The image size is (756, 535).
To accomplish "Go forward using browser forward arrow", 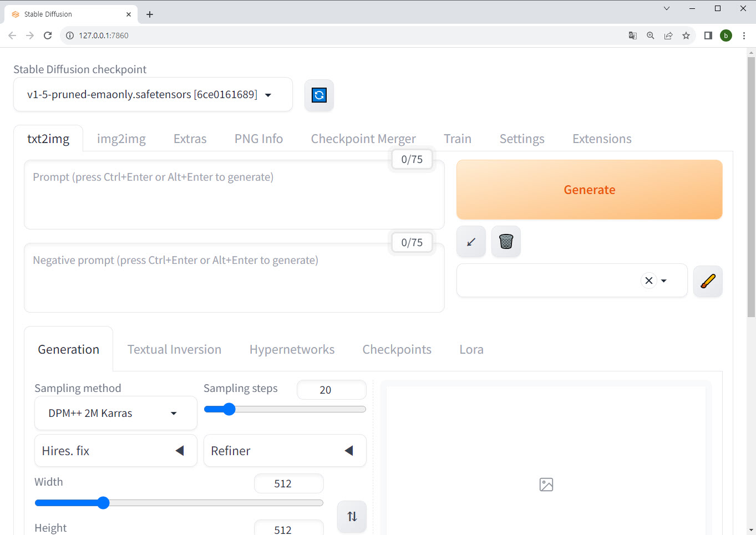I will pos(30,35).
